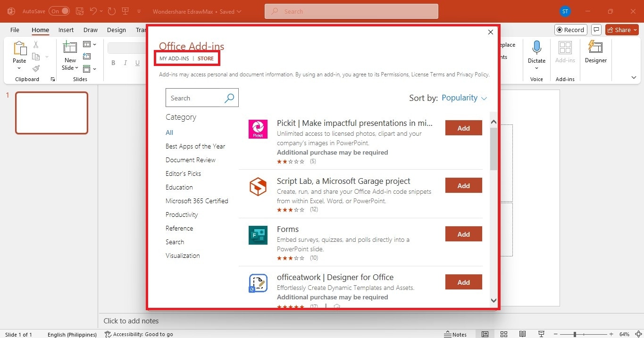Select Microsoft 365 Certified category
Screen dimensions: 644x338
[197, 201]
